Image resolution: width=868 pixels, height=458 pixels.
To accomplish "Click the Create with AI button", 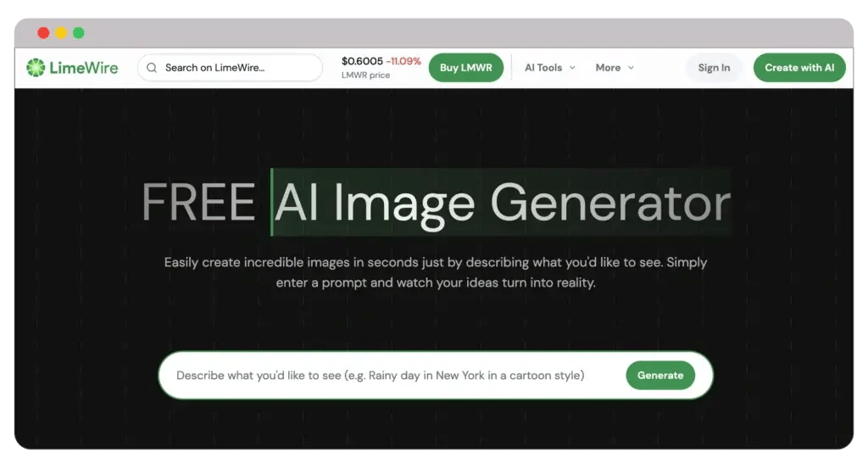I will coord(799,68).
